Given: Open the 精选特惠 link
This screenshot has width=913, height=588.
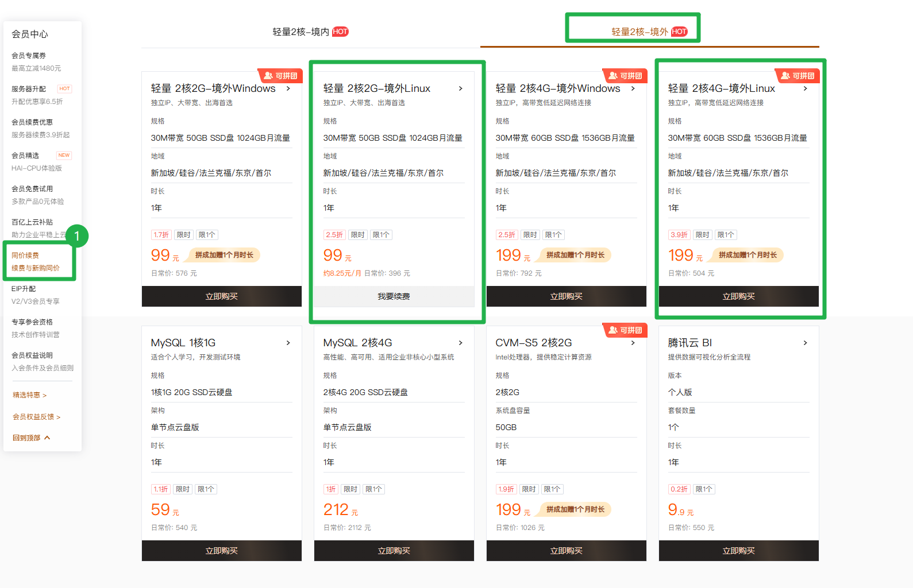Looking at the screenshot, I should [29, 395].
